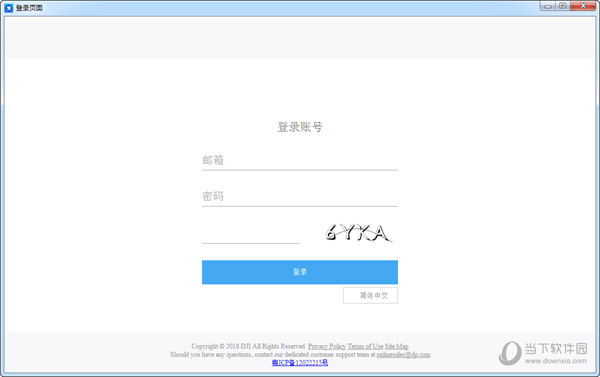
Task: Refresh the 6YKA captcha image
Action: [x=359, y=233]
